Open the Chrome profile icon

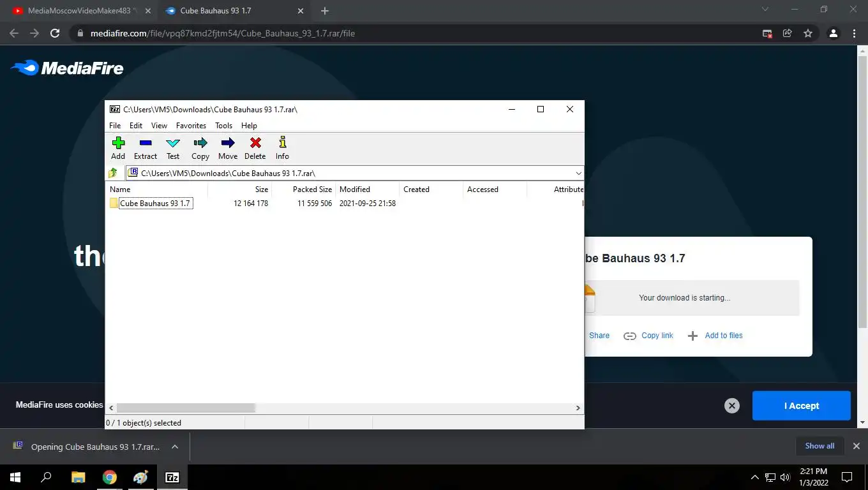[x=834, y=33]
